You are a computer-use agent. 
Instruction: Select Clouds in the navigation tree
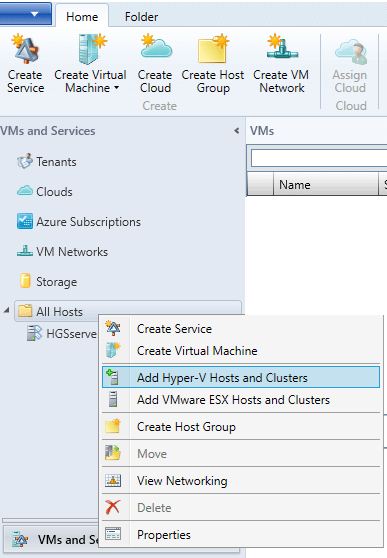pyautogui.click(x=54, y=192)
